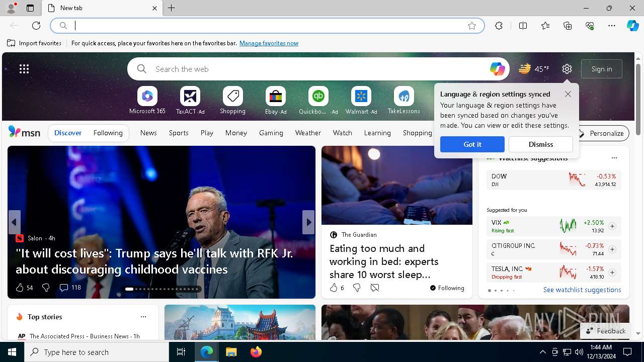Click the Sign in button

[602, 69]
